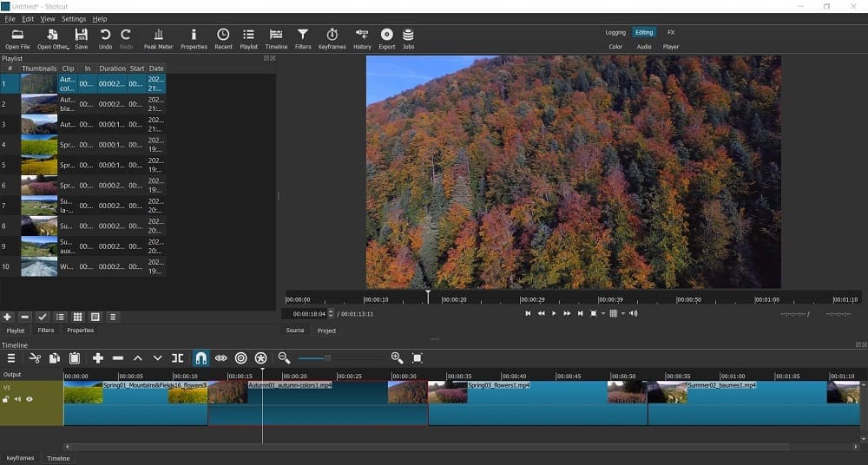Open the Settings menu

tap(74, 18)
